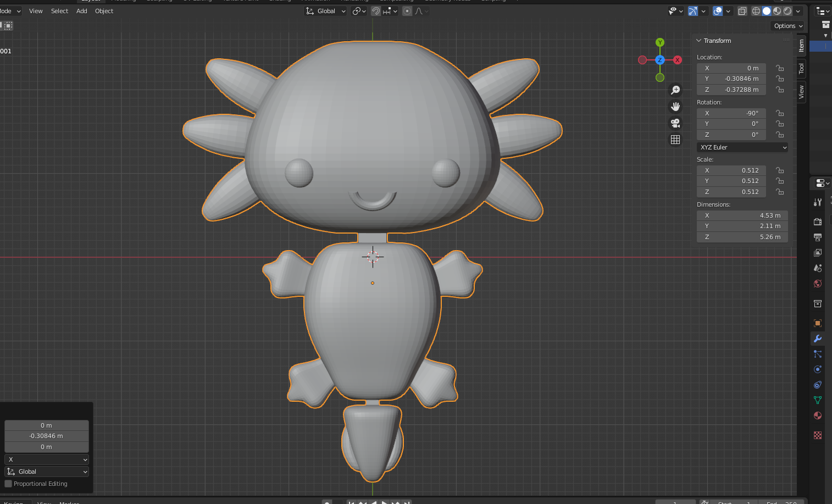Image resolution: width=832 pixels, height=504 pixels.
Task: Open the Material properties tab icon
Action: [x=818, y=416]
